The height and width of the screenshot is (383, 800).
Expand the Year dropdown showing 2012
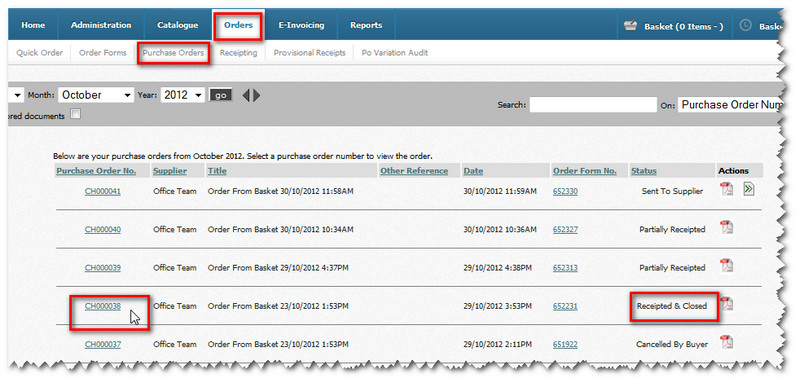pyautogui.click(x=183, y=95)
